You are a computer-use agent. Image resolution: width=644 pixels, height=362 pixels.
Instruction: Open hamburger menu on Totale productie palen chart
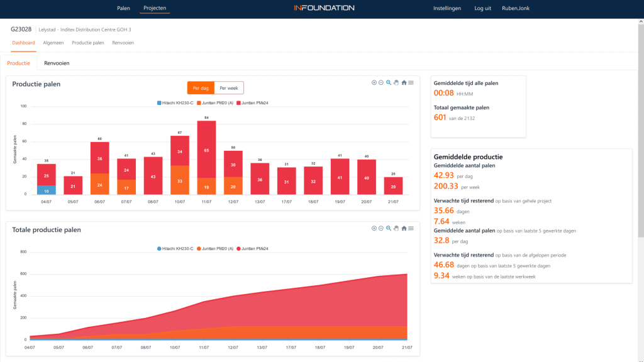(x=411, y=228)
